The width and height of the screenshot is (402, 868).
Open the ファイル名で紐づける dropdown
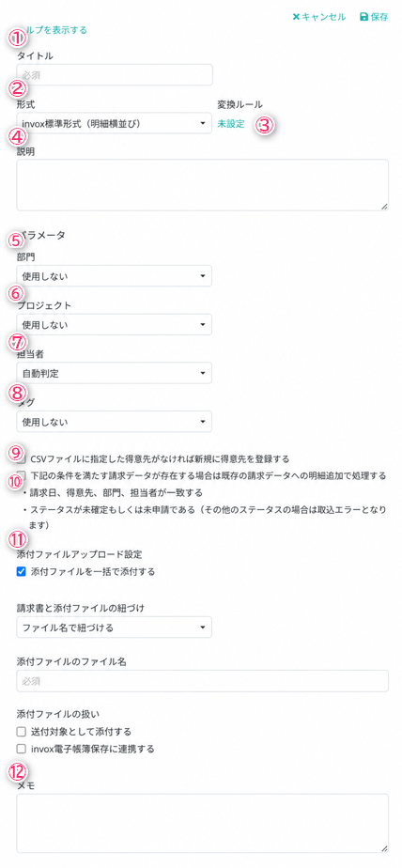pos(114,628)
